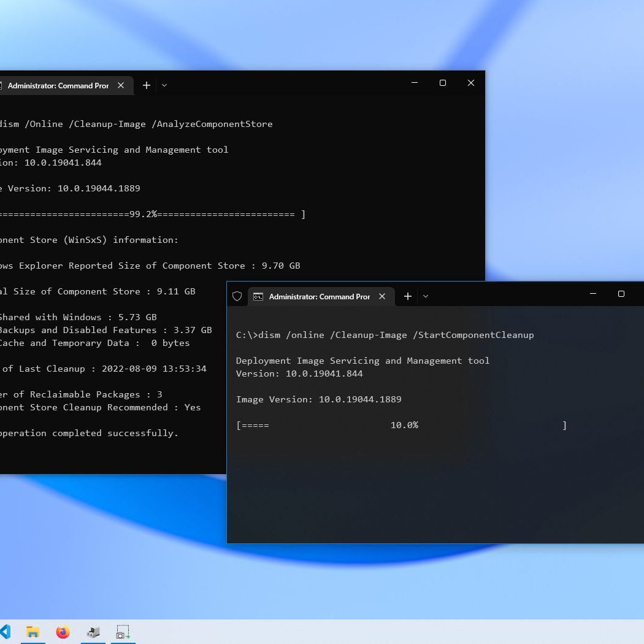Close the tab in the back Command Prompt window
This screenshot has width=644, height=644.
tap(121, 85)
